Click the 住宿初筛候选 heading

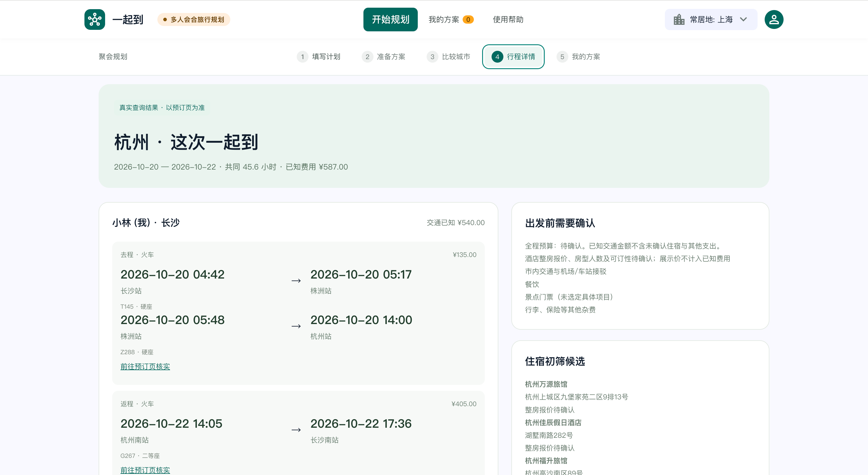coord(555,361)
